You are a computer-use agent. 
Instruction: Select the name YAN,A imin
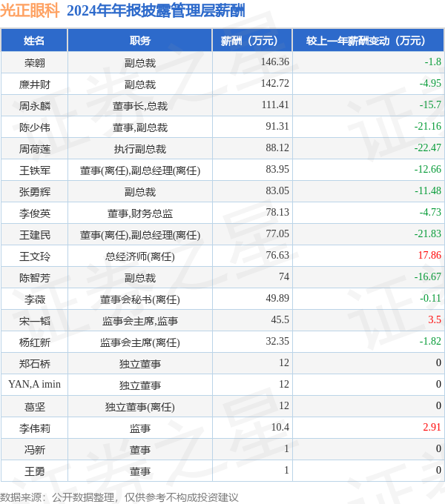pos(34,385)
